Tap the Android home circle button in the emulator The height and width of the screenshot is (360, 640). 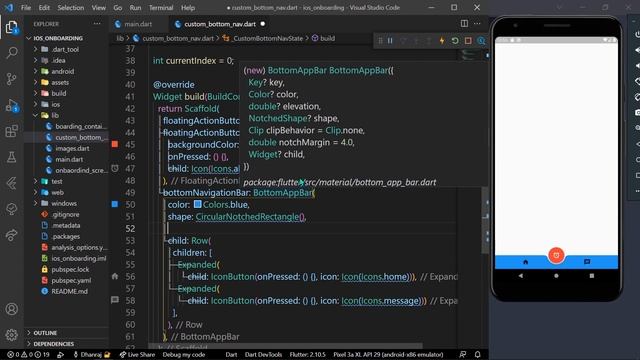[x=556, y=276]
